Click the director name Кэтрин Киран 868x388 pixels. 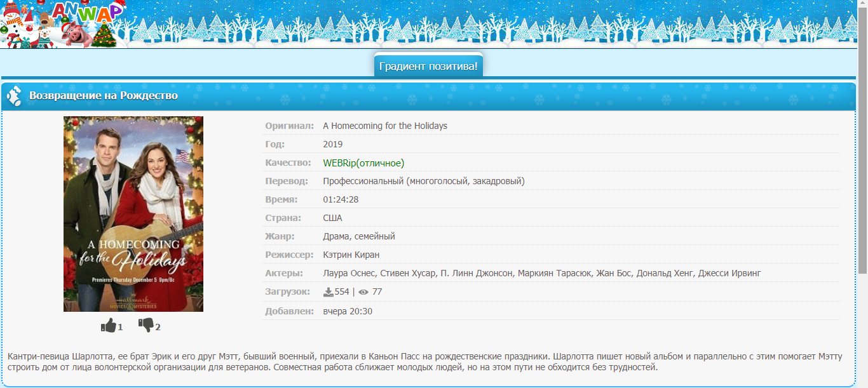[351, 255]
